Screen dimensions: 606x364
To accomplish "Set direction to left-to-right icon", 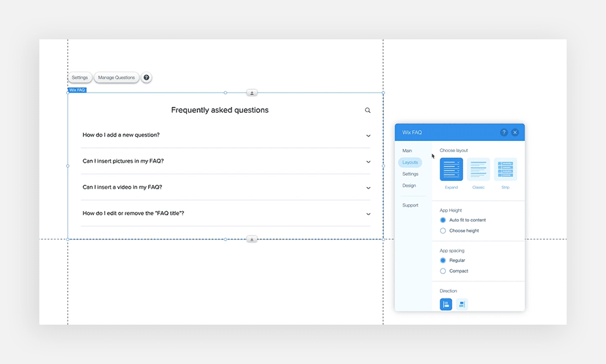I will [x=445, y=304].
